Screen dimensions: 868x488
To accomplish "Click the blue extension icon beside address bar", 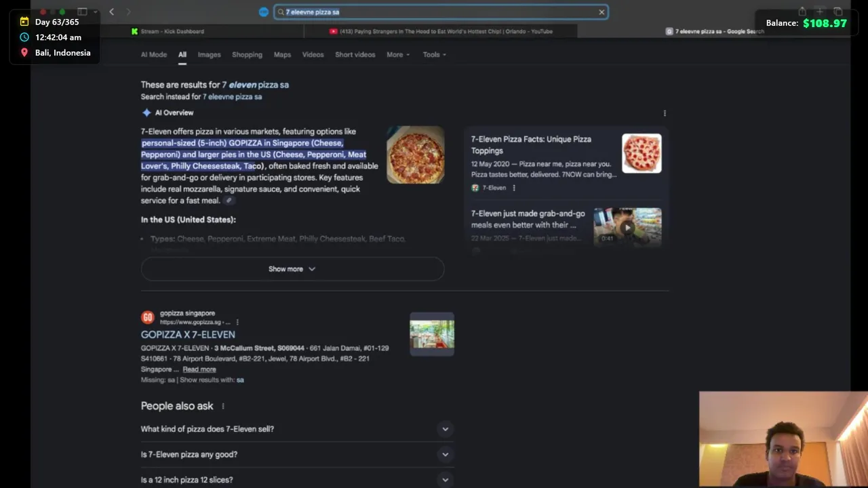I will tap(264, 12).
